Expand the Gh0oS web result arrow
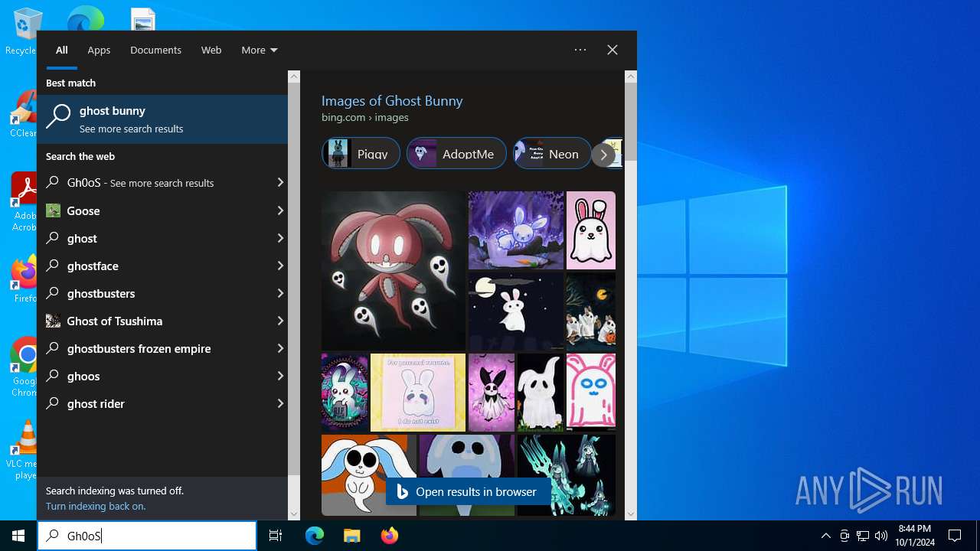The height and width of the screenshot is (551, 980). [280, 183]
